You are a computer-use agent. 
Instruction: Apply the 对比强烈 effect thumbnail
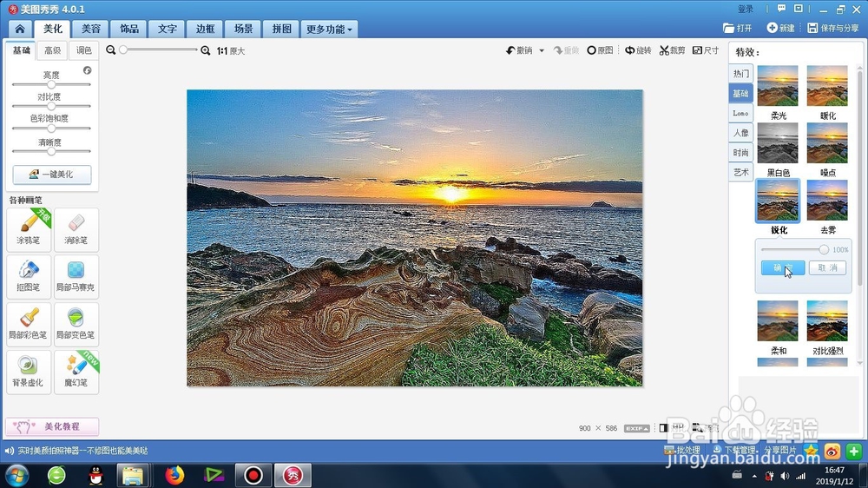click(x=827, y=320)
